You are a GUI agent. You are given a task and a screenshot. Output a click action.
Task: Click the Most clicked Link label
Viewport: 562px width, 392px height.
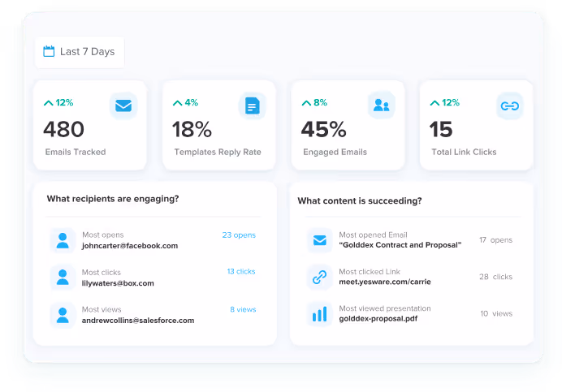[370, 272]
